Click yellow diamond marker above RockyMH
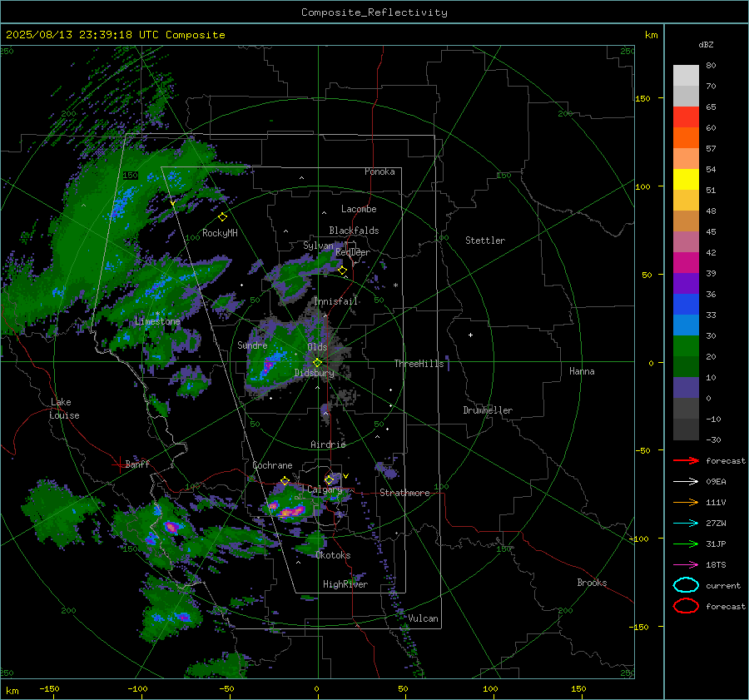 point(222,217)
